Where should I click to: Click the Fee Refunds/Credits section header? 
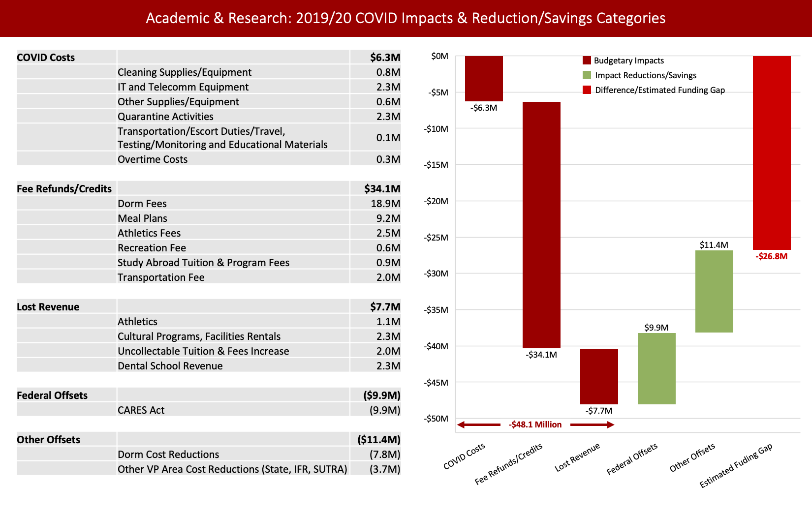click(x=64, y=188)
